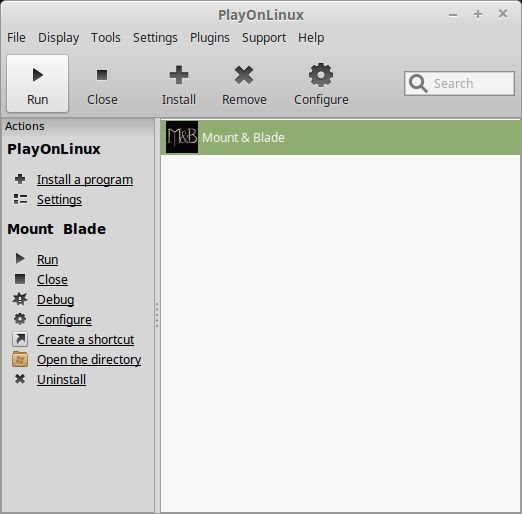Viewport: 522px width, 514px height.
Task: Open the Display menu
Action: (x=59, y=38)
